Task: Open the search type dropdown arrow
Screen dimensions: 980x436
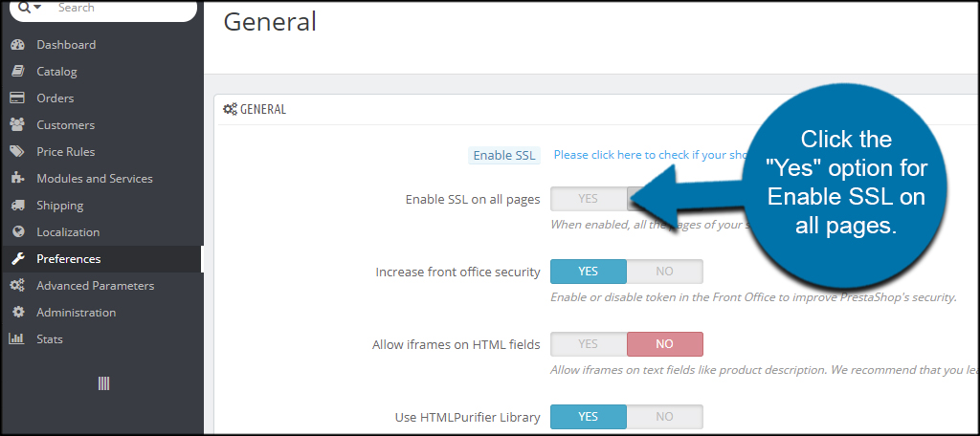Action: pyautogui.click(x=37, y=8)
